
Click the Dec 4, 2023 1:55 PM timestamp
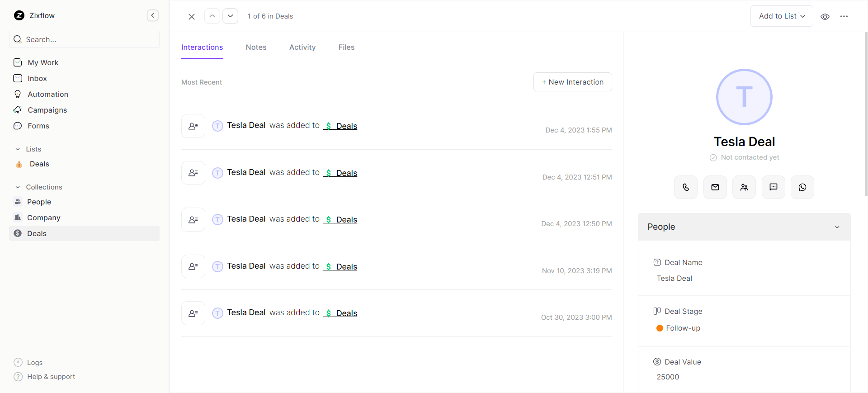coord(579,130)
